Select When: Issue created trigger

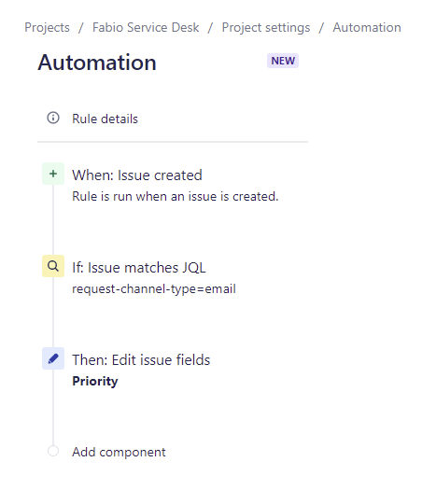[137, 175]
